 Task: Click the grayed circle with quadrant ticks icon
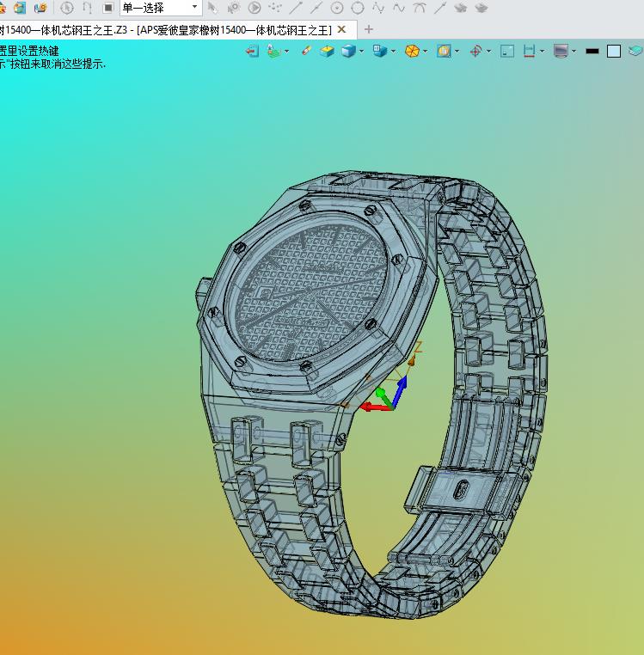pyautogui.click(x=358, y=8)
